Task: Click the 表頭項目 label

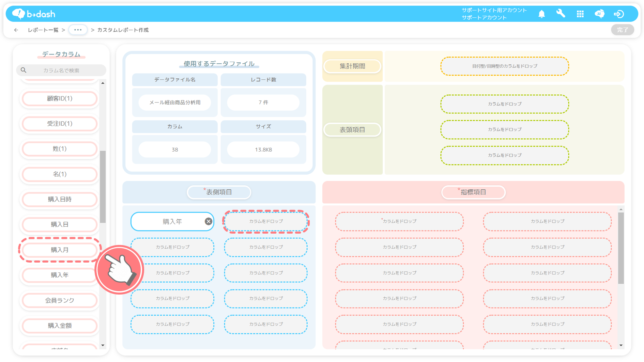Action: tap(352, 130)
